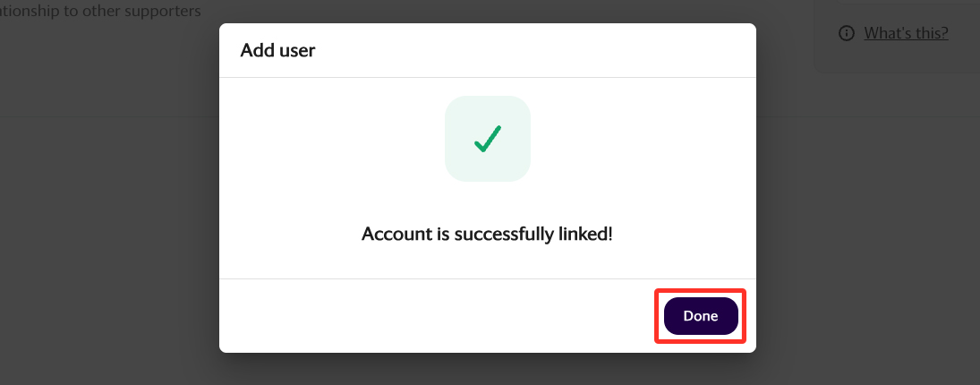Screen dimensions: 980x385
Task: Dismiss the Add user dialog with Done
Action: (x=701, y=316)
